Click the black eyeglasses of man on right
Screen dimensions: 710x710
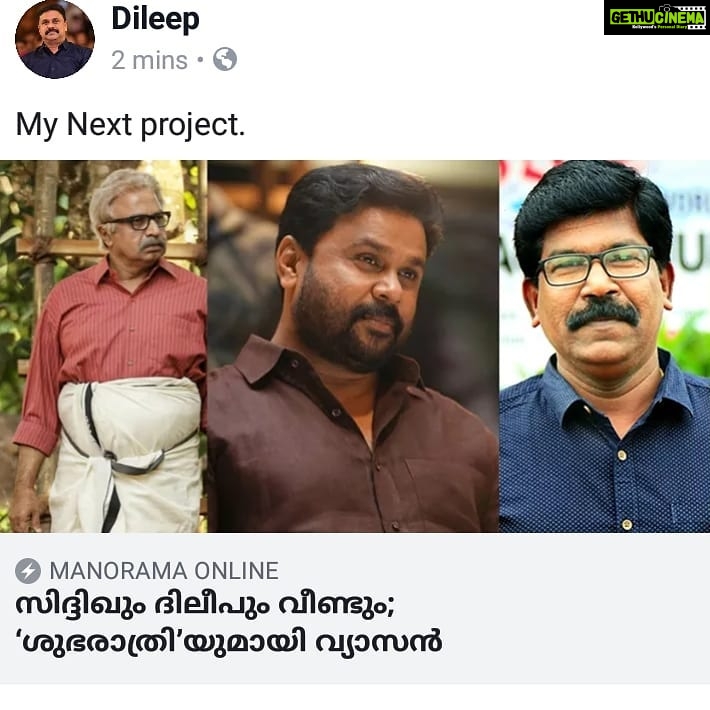(x=595, y=264)
